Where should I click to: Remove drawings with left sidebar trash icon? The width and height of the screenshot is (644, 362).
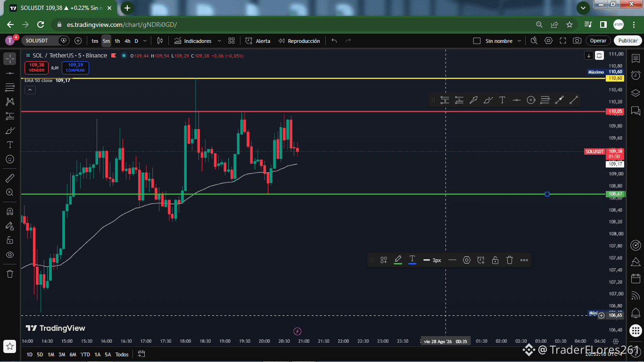pos(9,274)
